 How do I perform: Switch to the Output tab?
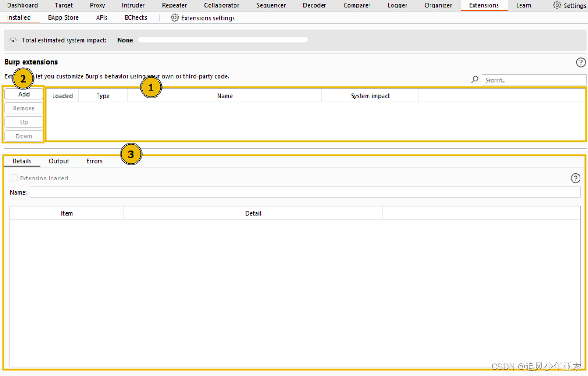click(x=59, y=161)
